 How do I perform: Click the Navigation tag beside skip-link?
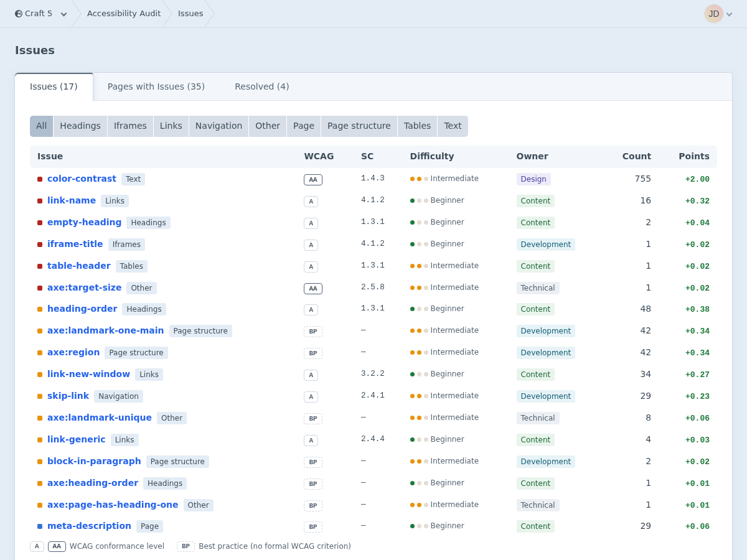[x=118, y=396]
